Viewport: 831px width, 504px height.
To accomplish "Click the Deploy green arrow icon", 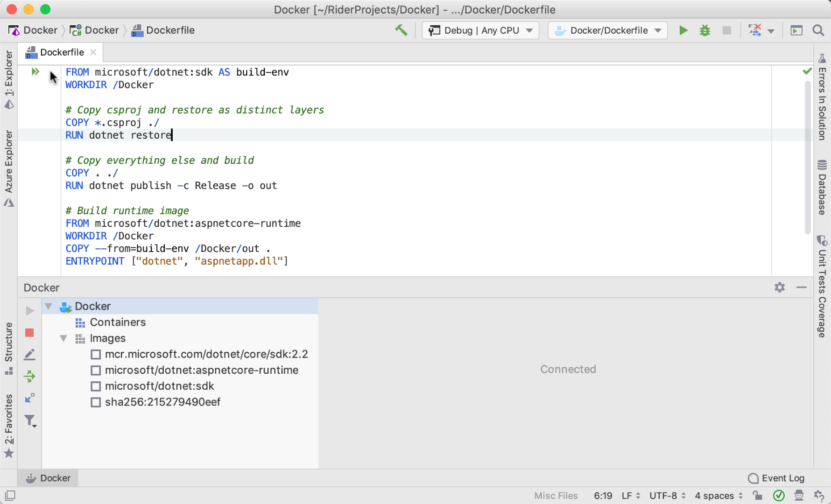I will tap(29, 376).
